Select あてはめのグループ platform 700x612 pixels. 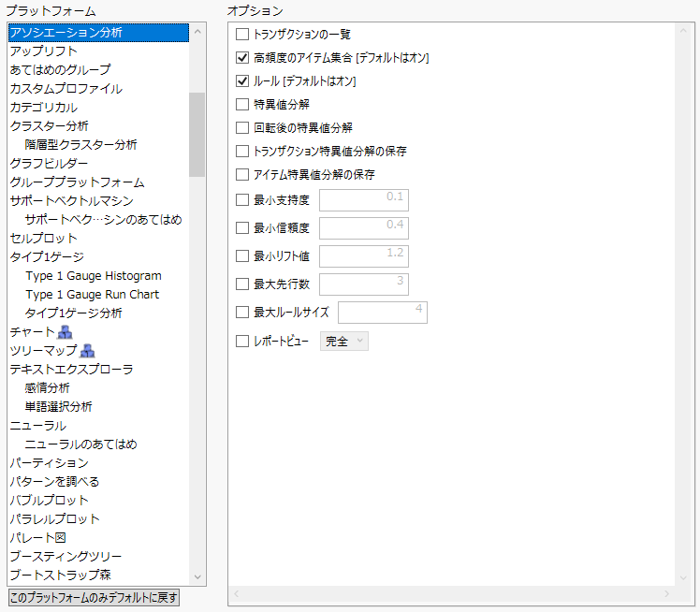pyautogui.click(x=98, y=70)
